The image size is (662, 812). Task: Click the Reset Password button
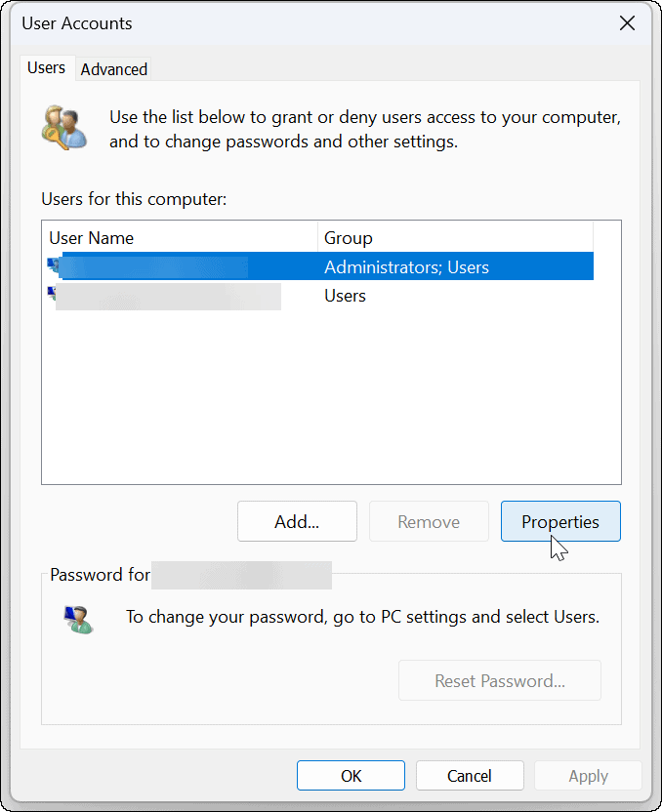499,680
